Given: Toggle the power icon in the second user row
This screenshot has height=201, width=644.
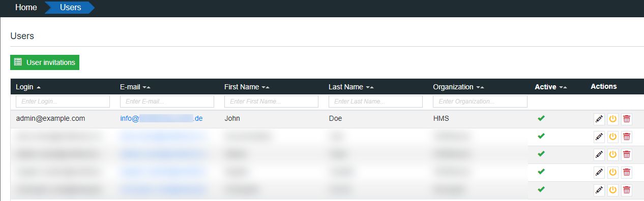Looking at the screenshot, I should pyautogui.click(x=613, y=137).
